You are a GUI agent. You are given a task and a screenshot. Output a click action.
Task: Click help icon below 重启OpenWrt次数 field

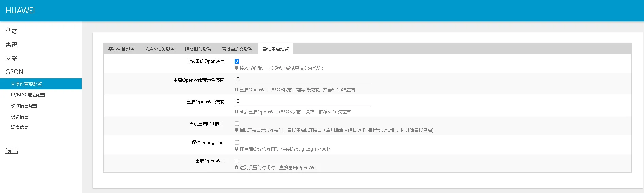[x=236, y=112]
